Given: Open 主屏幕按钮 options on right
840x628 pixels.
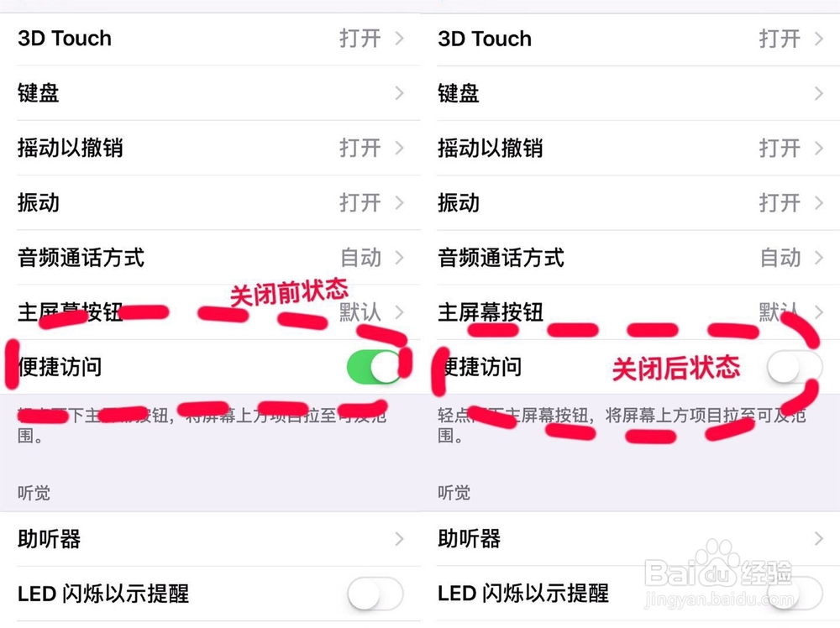Looking at the screenshot, I should (630, 312).
